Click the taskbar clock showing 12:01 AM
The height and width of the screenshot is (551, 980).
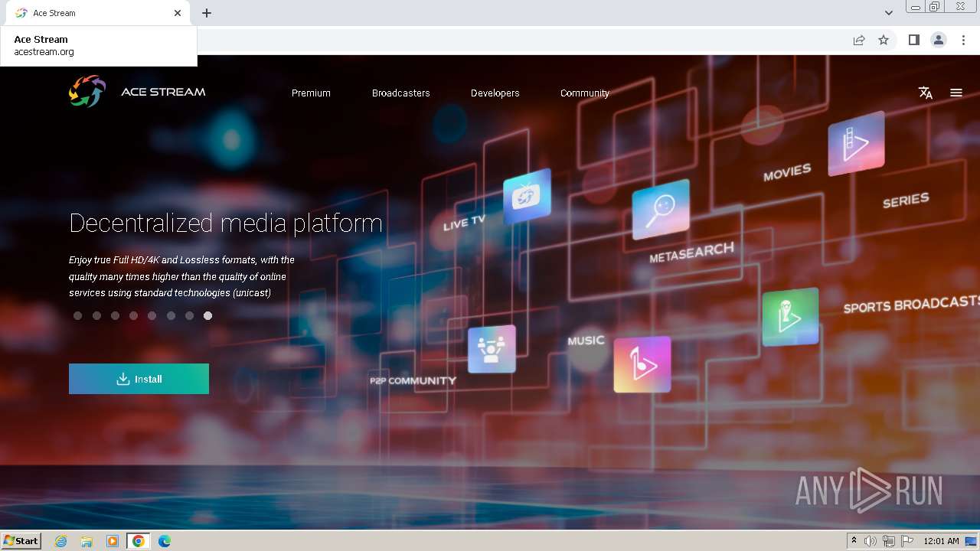coord(941,541)
